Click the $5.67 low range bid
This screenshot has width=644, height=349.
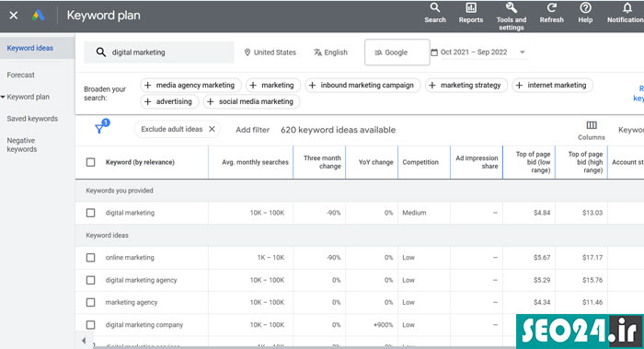542,257
